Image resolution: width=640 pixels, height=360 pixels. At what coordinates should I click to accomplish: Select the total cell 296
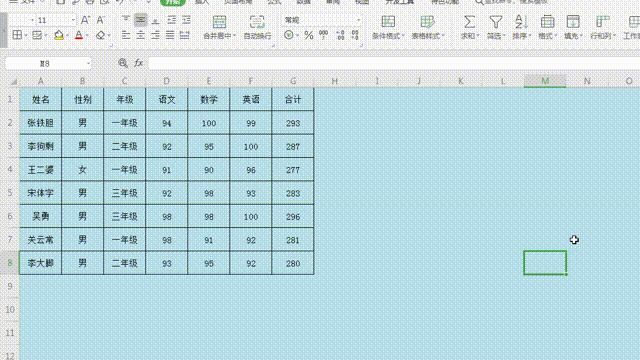point(293,216)
